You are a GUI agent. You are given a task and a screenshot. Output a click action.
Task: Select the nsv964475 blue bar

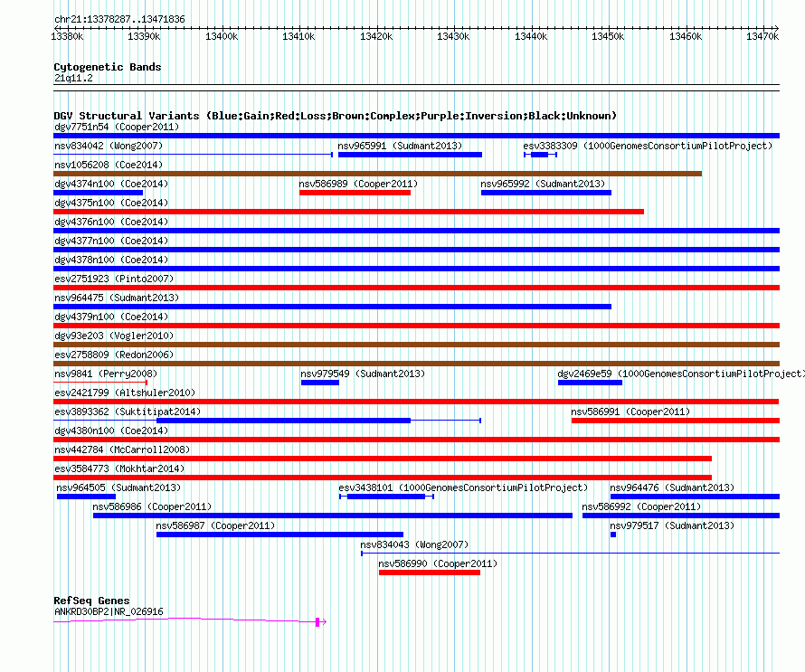[x=332, y=307]
